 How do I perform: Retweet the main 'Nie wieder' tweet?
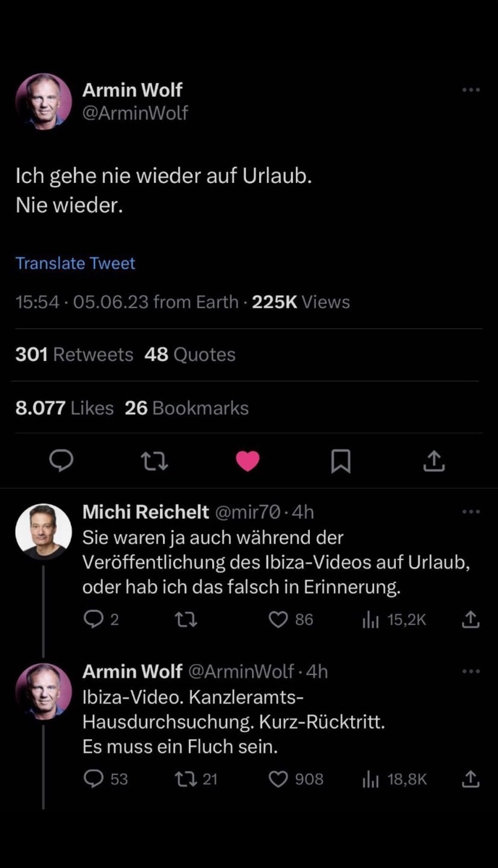tap(154, 461)
